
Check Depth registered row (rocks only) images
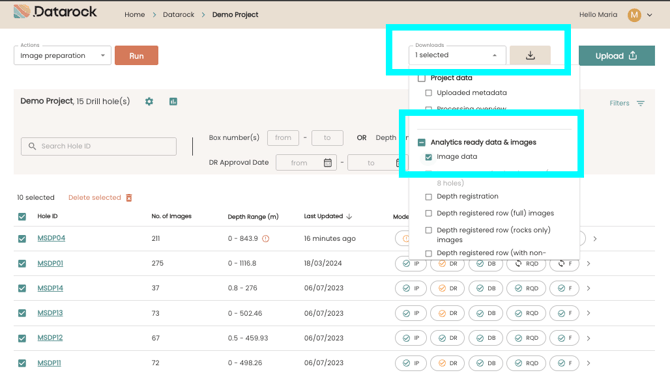(x=428, y=230)
